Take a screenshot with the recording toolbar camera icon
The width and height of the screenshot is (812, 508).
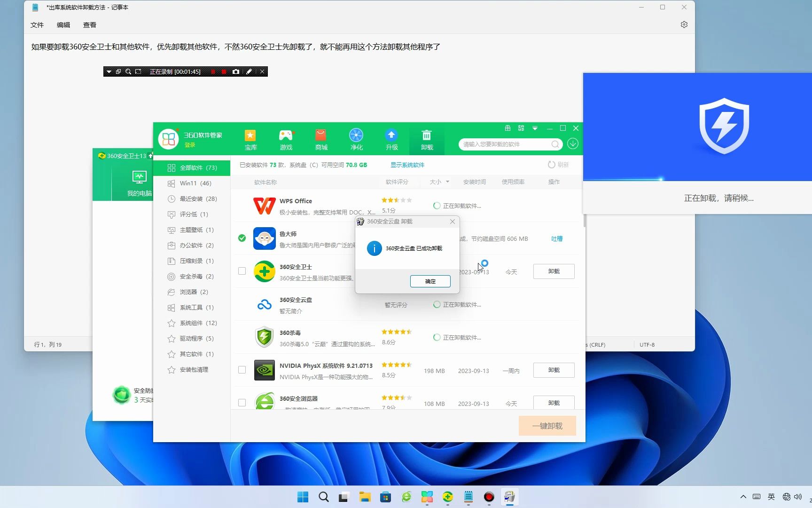tap(236, 71)
